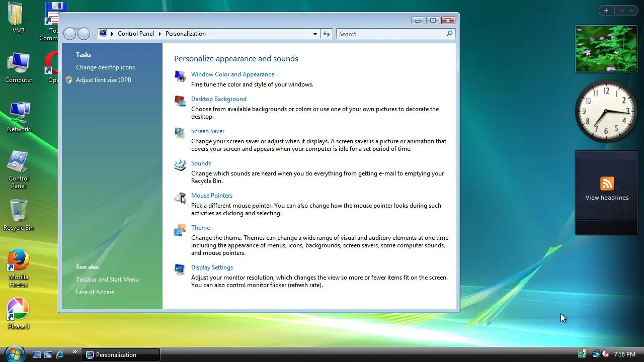Select the Recycle Bin desktop icon
Viewport: 644px width, 362px height.
pos(19,215)
